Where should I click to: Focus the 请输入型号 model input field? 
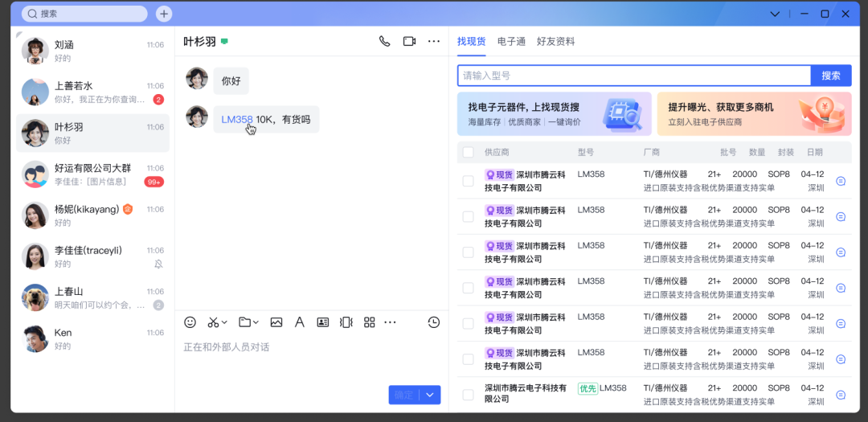click(x=634, y=76)
